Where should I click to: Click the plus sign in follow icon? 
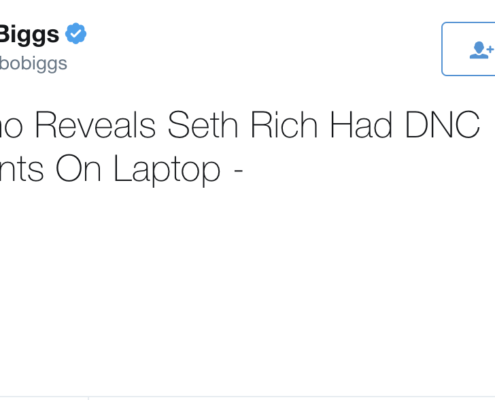(490, 49)
